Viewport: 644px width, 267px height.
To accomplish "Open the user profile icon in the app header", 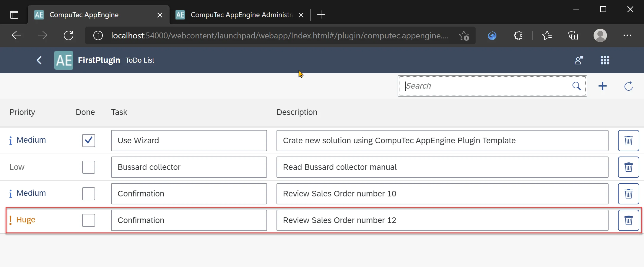I will [578, 60].
